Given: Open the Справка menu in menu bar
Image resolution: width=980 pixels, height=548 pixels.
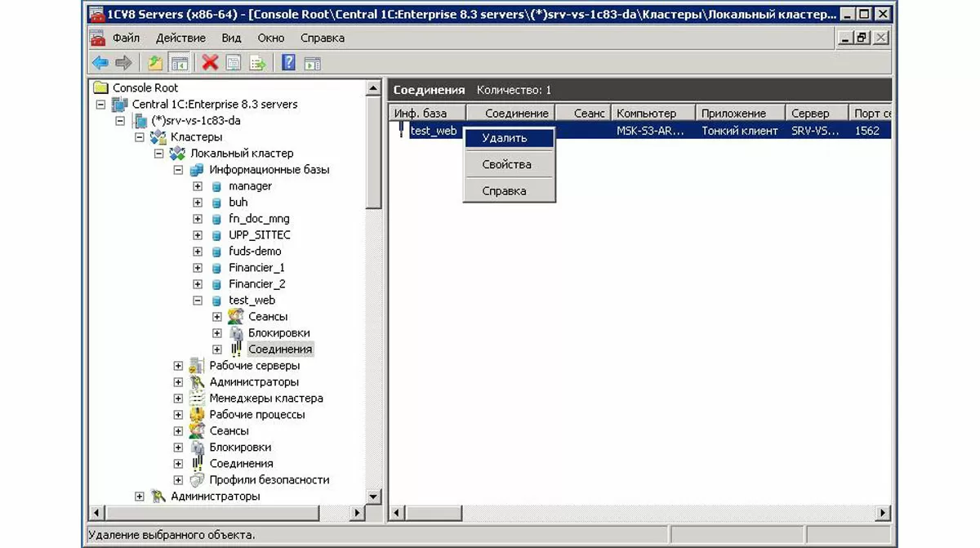Looking at the screenshot, I should [323, 38].
